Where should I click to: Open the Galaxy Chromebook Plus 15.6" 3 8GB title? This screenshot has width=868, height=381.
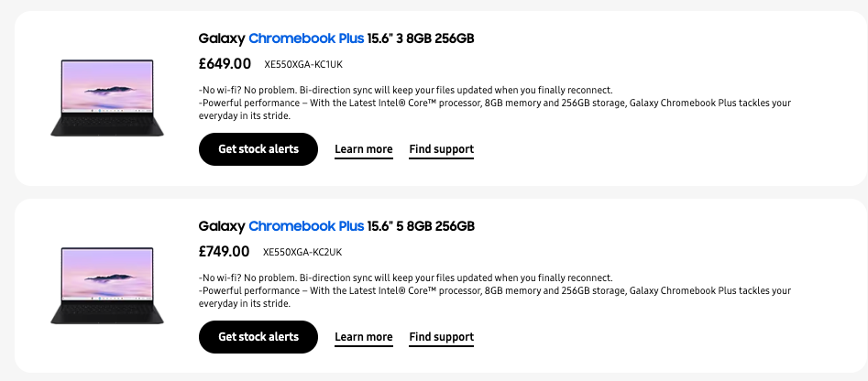[335, 38]
